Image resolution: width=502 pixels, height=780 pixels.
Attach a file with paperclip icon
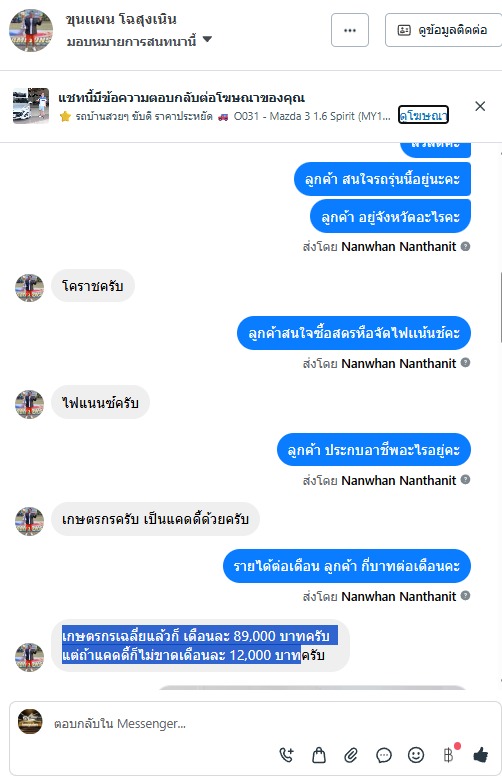(x=351, y=755)
